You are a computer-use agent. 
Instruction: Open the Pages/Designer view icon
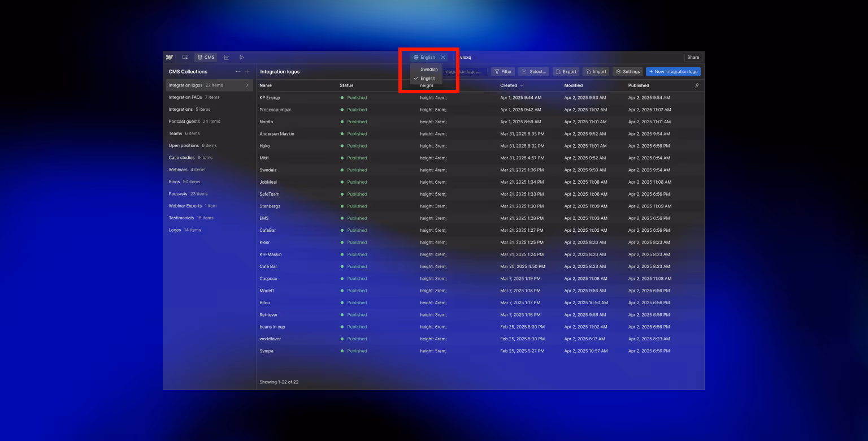(185, 57)
